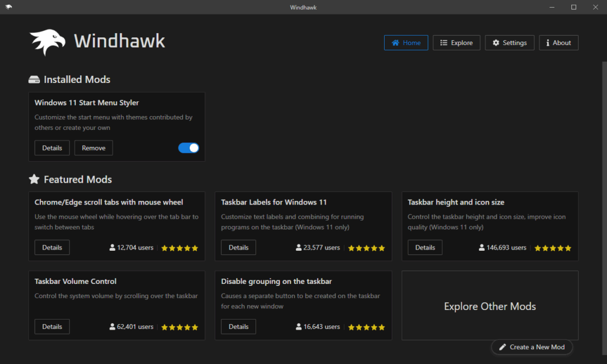Click the Featured Mods star icon
607x364 pixels.
tap(34, 179)
